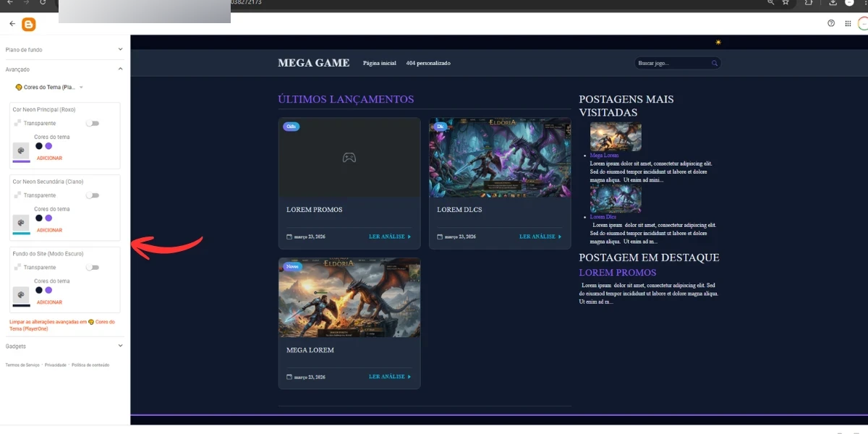
Task: Focus the Buscar jogo search field
Action: coord(678,64)
